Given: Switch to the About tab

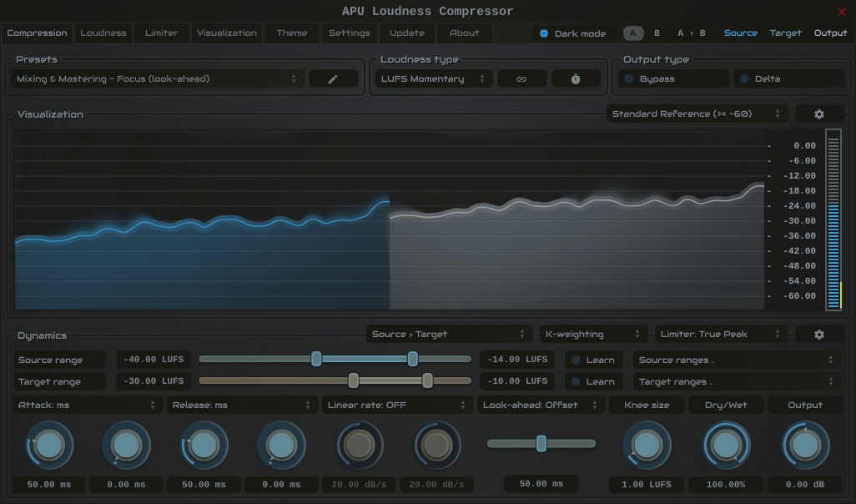Looking at the screenshot, I should click(465, 33).
